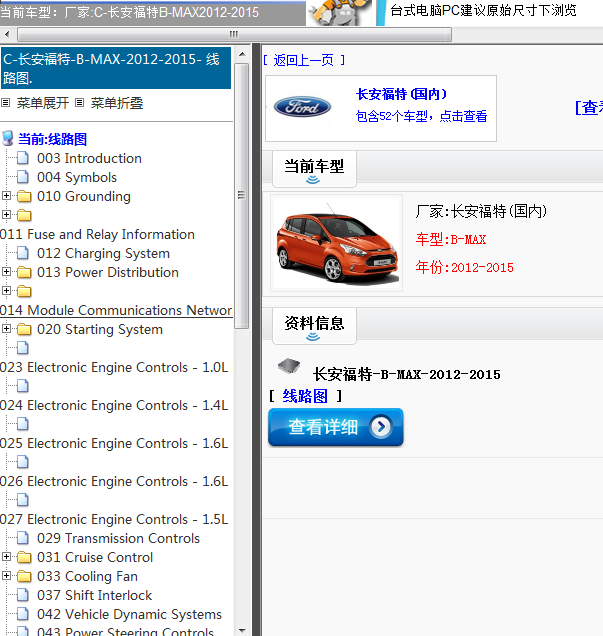Click the tree panel vertical scrollbar thumb

[242, 196]
